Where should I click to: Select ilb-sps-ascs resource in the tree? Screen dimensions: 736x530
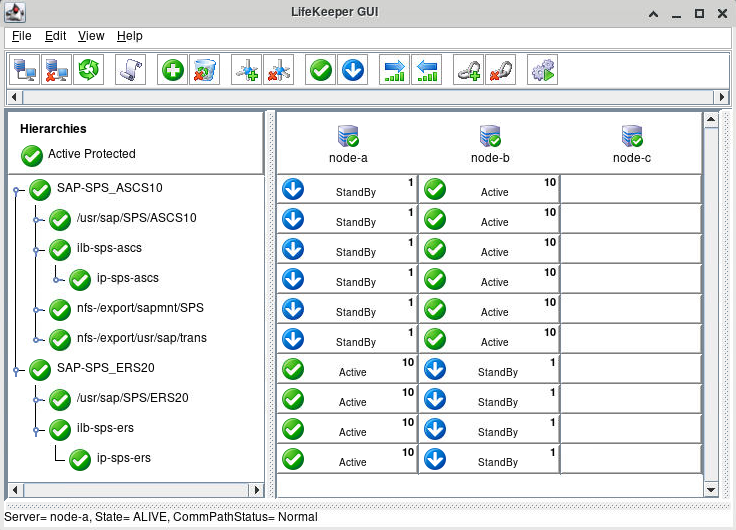(x=109, y=248)
